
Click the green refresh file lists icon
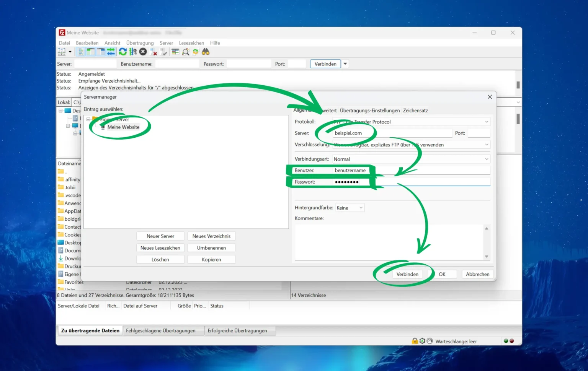pos(122,52)
